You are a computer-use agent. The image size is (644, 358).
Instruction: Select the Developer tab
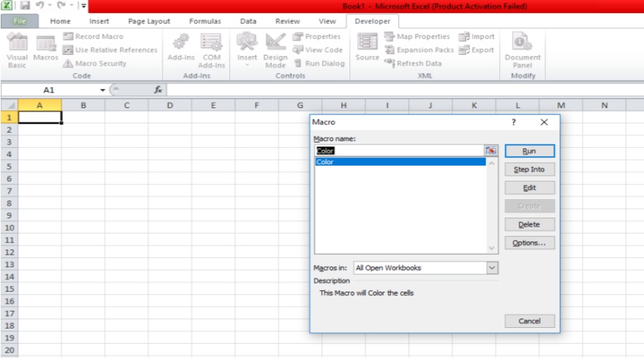point(372,21)
